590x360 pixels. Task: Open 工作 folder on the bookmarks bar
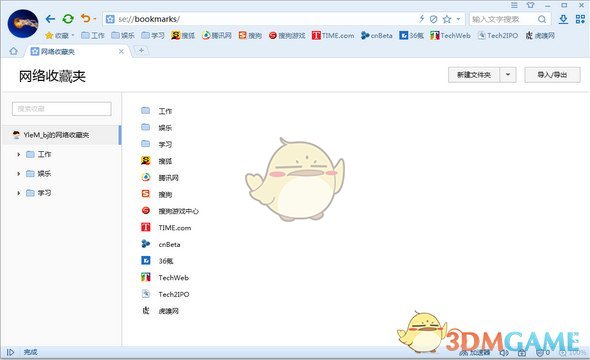[93, 36]
